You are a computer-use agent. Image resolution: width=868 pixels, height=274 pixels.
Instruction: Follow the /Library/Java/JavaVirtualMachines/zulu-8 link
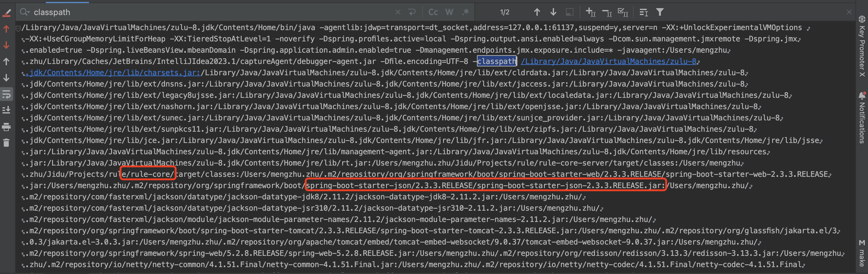[x=608, y=61]
